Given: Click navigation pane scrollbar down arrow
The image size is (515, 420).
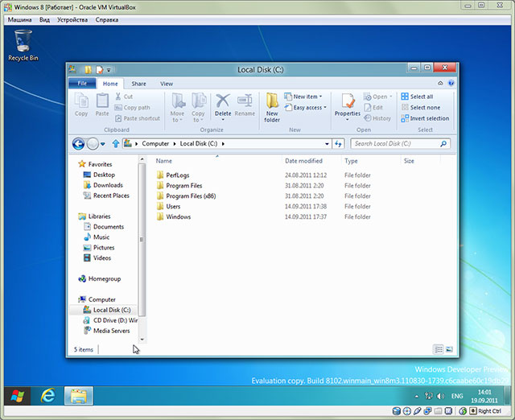Looking at the screenshot, I should pyautogui.click(x=142, y=340).
